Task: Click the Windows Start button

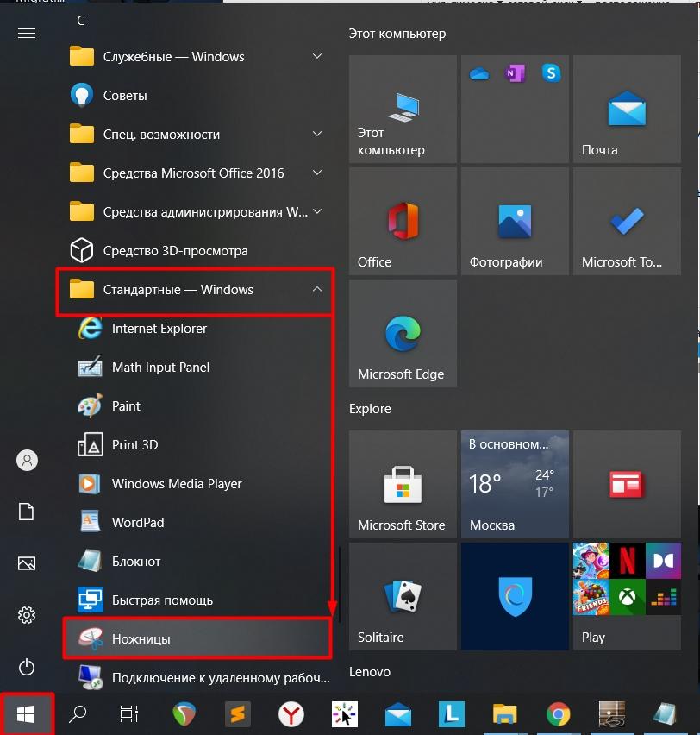Action: pyautogui.click(x=26, y=714)
